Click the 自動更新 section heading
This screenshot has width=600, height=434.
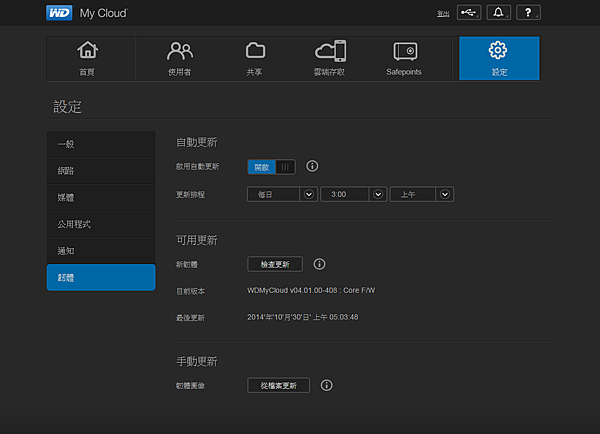[x=197, y=142]
